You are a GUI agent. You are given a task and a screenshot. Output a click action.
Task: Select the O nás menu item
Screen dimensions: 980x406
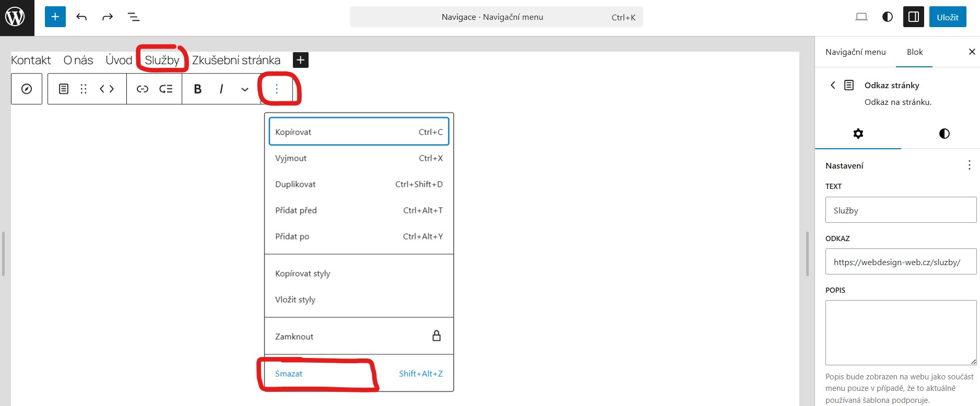point(78,60)
